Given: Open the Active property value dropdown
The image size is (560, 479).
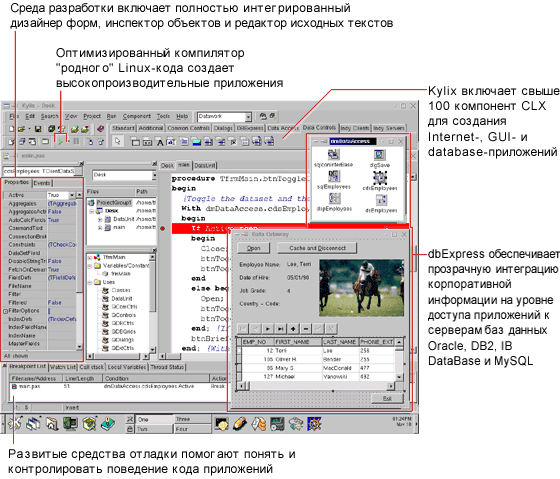Looking at the screenshot, I should 72,195.
